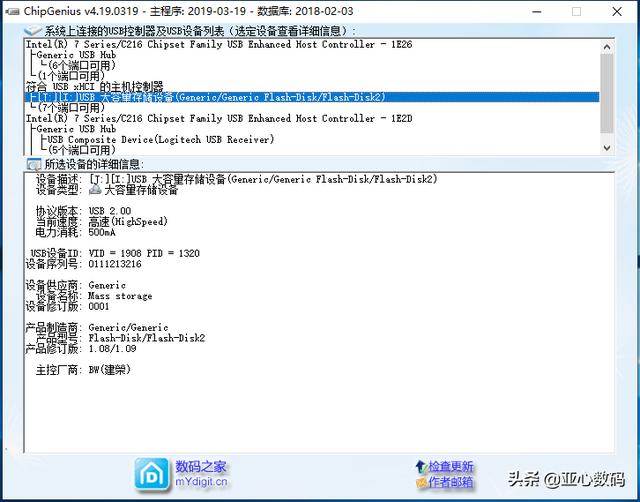Select the (5个端口可用) row
Viewport: 640px width, 502px height.
pos(81,150)
